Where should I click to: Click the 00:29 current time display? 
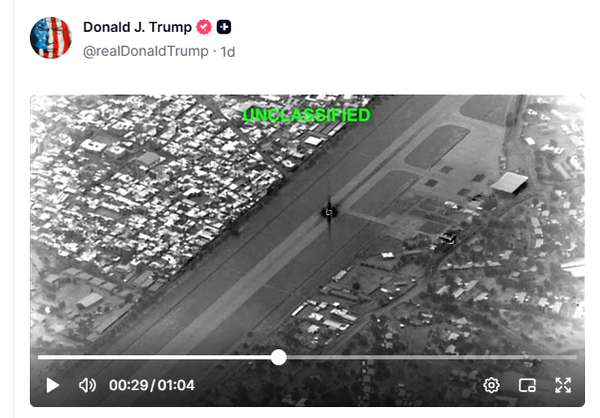tap(129, 385)
